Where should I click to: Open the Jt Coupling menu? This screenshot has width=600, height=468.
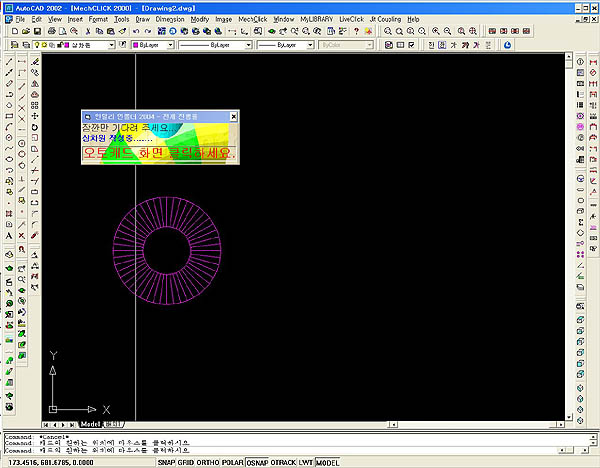click(385, 19)
